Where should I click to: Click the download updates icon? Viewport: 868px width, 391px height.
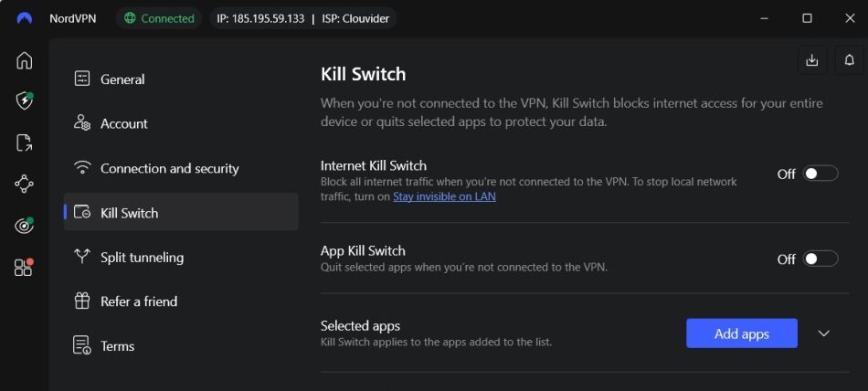(811, 60)
